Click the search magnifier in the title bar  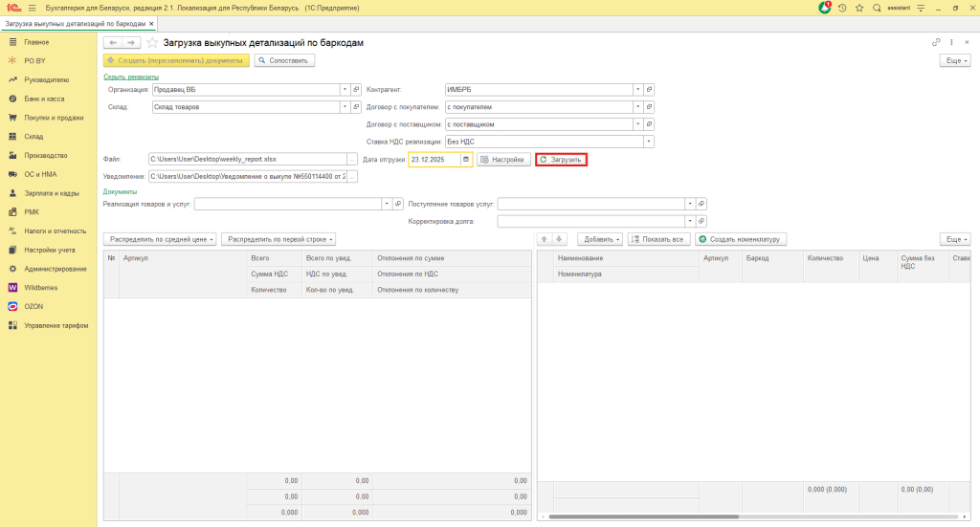click(x=878, y=8)
